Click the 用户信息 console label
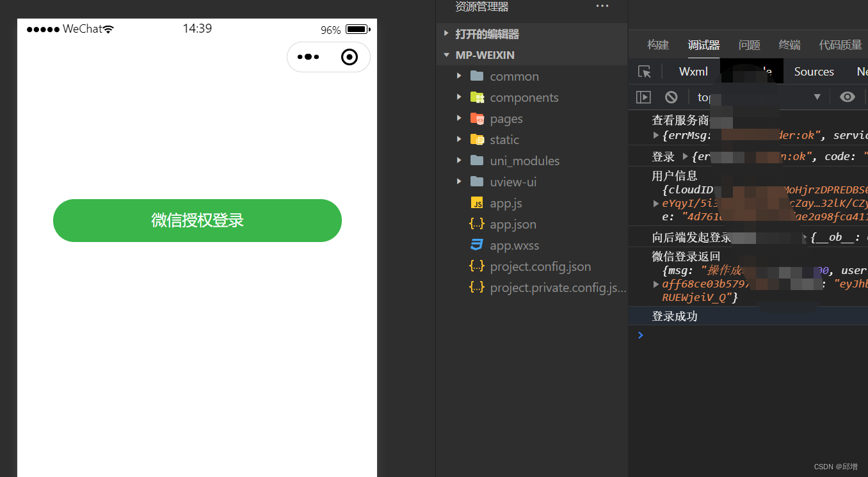868x477 pixels. click(x=675, y=175)
